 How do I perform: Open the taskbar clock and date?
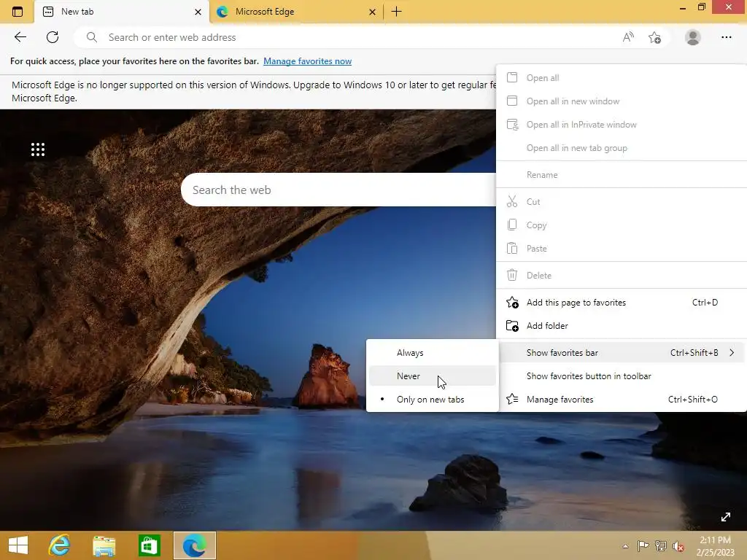(715, 546)
